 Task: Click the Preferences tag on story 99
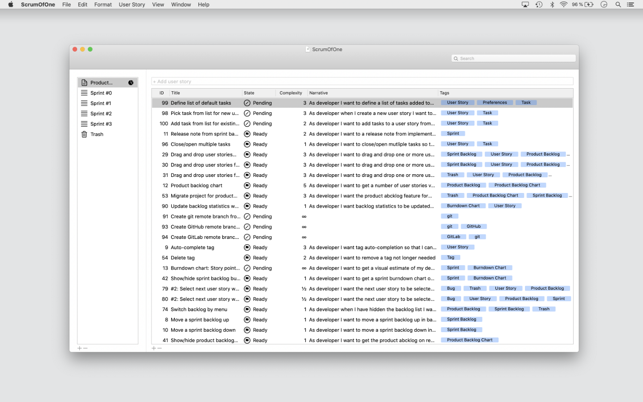click(x=495, y=103)
